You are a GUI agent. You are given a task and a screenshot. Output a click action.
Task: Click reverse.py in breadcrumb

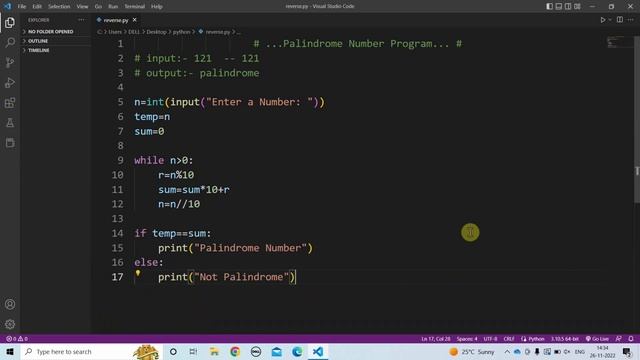pyautogui.click(x=218, y=31)
